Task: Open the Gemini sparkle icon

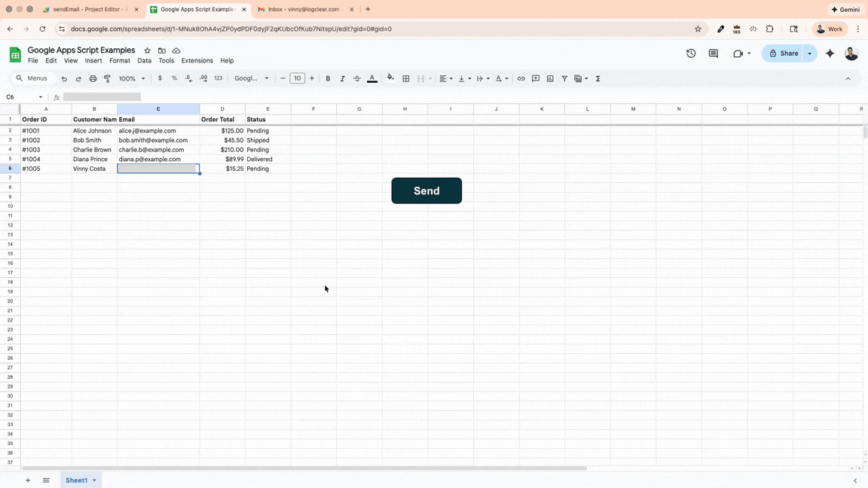Action: pos(830,53)
